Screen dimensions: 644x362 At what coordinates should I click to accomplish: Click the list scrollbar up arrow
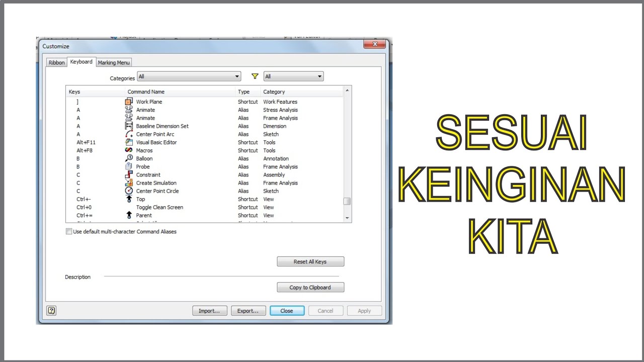click(347, 91)
